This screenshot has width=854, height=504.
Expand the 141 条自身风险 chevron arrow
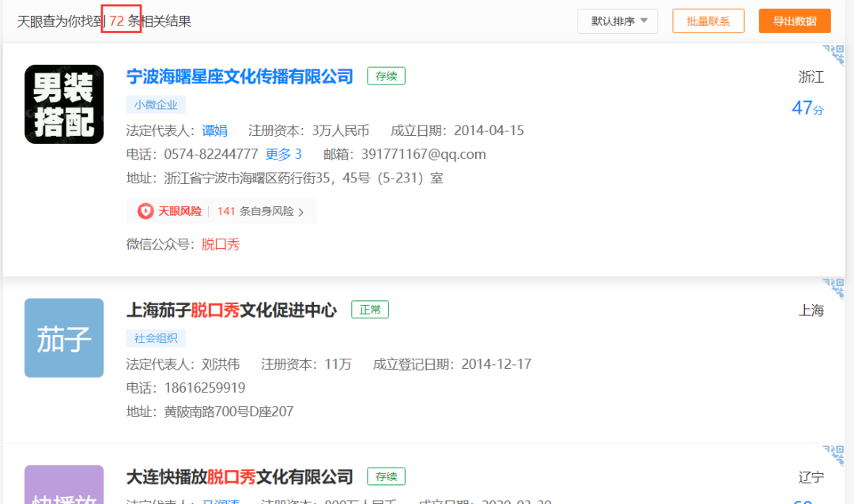(301, 212)
